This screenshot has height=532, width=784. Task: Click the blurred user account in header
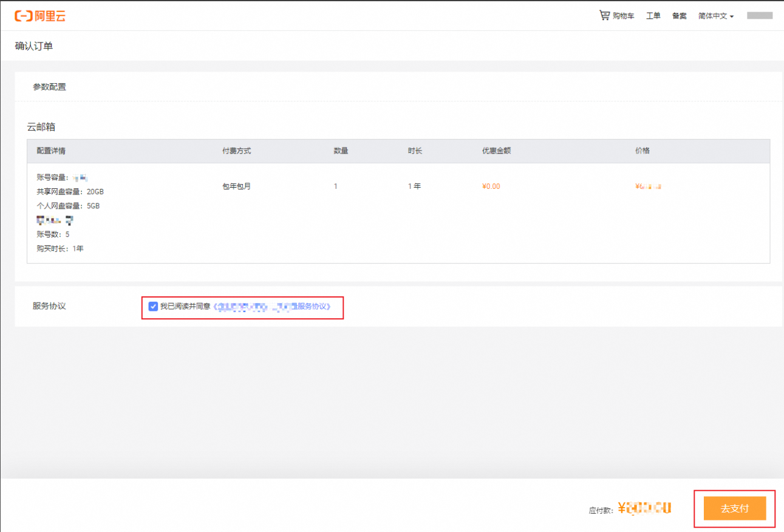(x=759, y=15)
